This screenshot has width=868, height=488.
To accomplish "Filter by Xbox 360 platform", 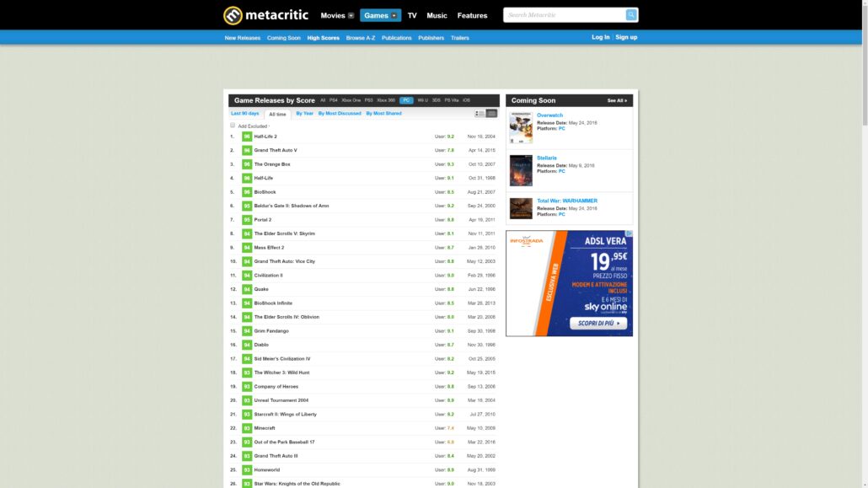I will (386, 100).
